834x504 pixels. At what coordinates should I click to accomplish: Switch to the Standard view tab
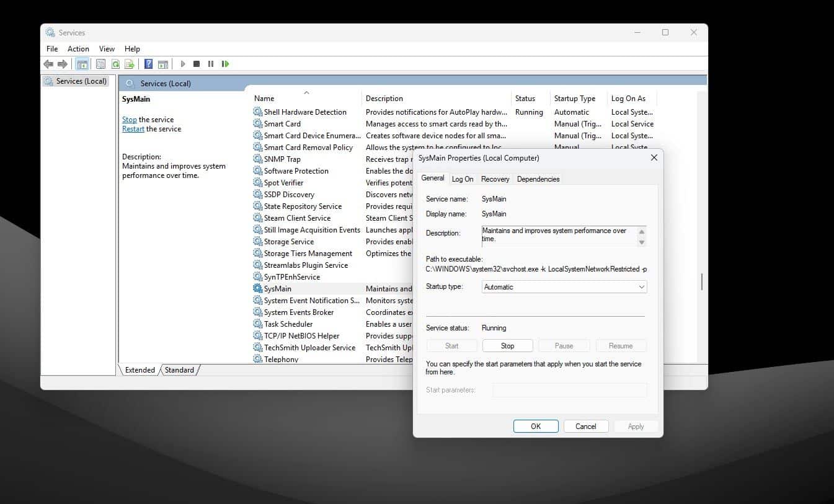pyautogui.click(x=179, y=369)
